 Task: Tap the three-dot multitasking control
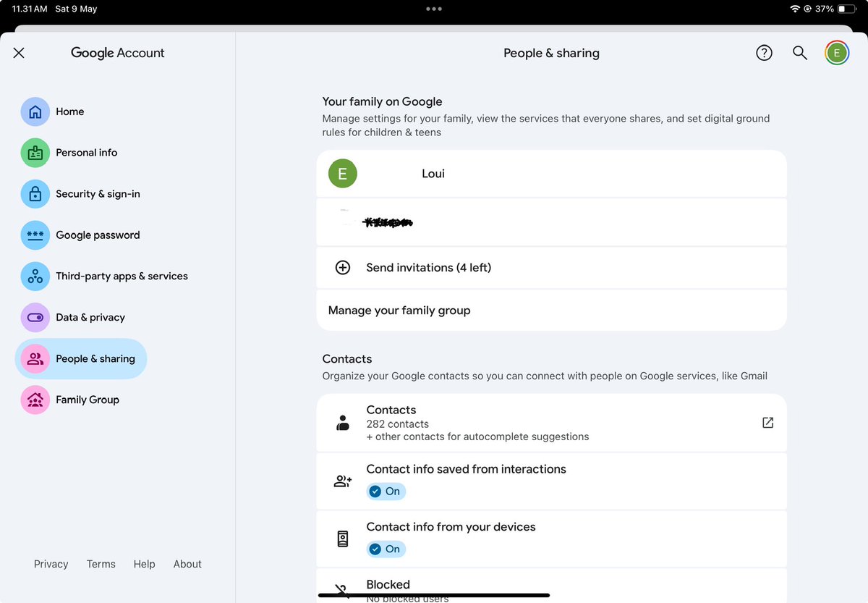434,9
